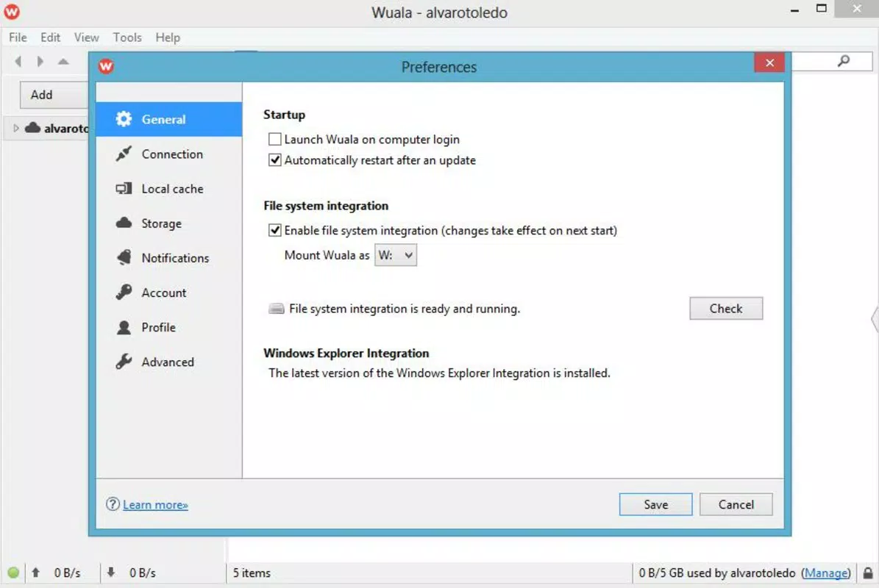Click the up one level arrow
879x588 pixels.
pos(63,61)
